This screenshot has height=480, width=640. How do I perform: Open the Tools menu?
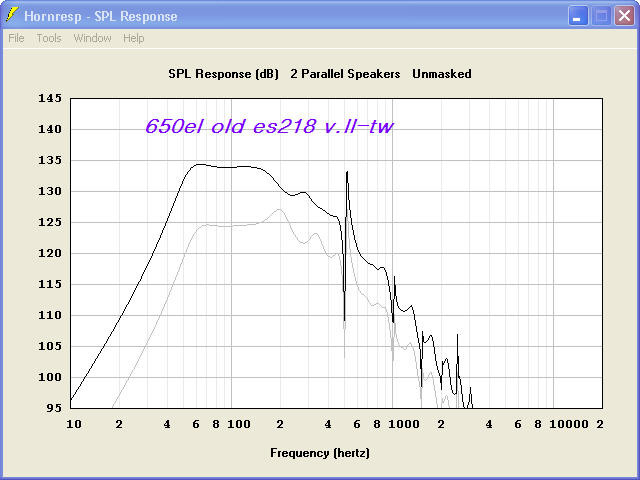click(49, 38)
